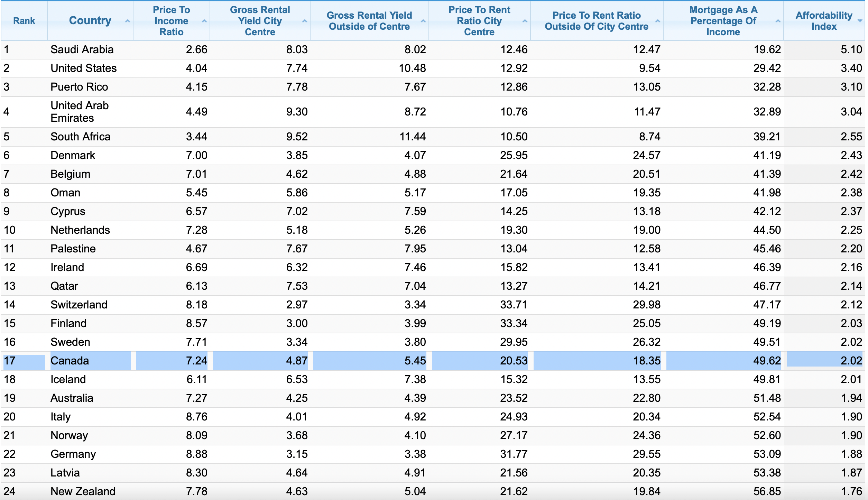Click sort arrow in Price To Rent Ratio Outside Of City Centre header

pyautogui.click(x=657, y=21)
